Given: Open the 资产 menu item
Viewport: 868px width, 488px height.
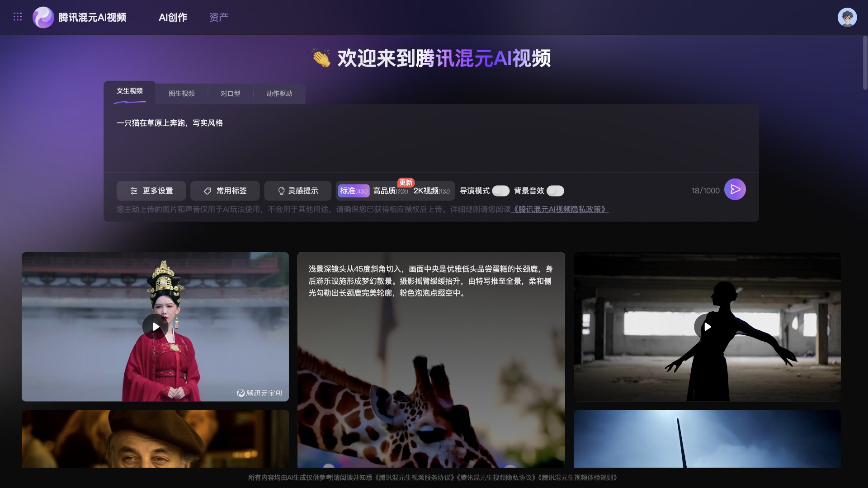Looking at the screenshot, I should click(218, 17).
